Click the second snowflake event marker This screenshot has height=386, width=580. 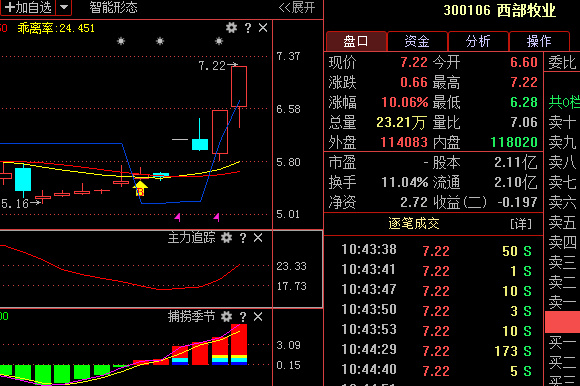click(160, 41)
